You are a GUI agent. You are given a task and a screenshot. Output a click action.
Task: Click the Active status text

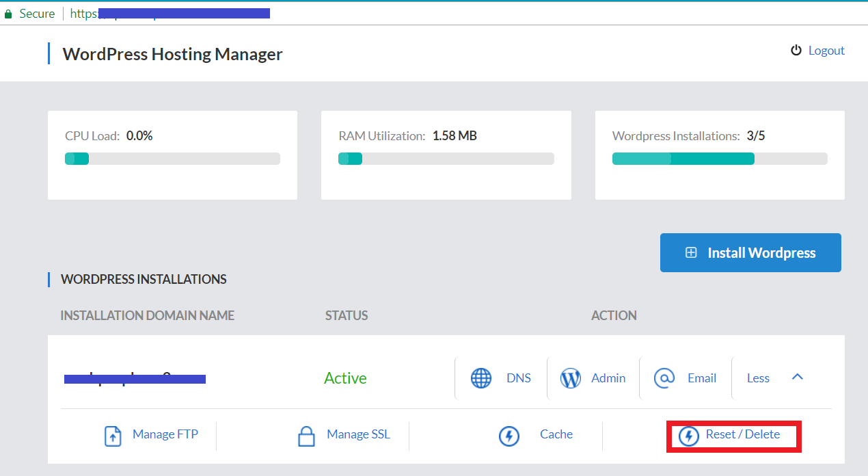pos(345,378)
